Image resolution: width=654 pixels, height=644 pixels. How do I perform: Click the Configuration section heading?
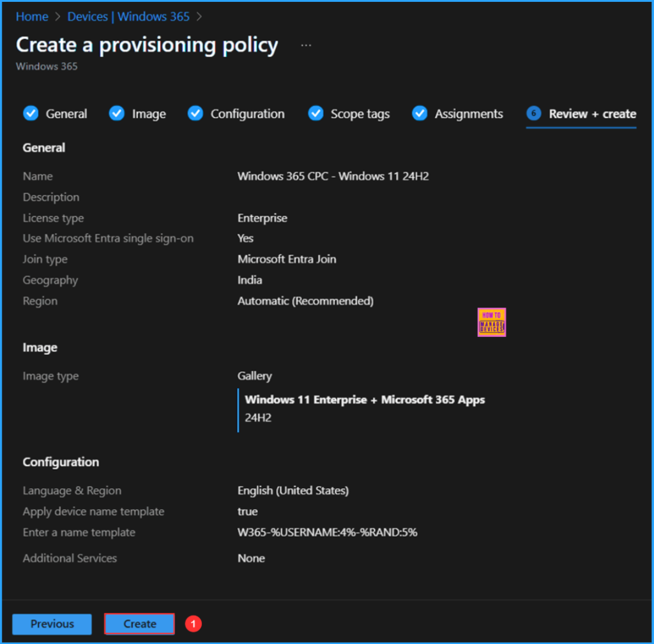61,462
